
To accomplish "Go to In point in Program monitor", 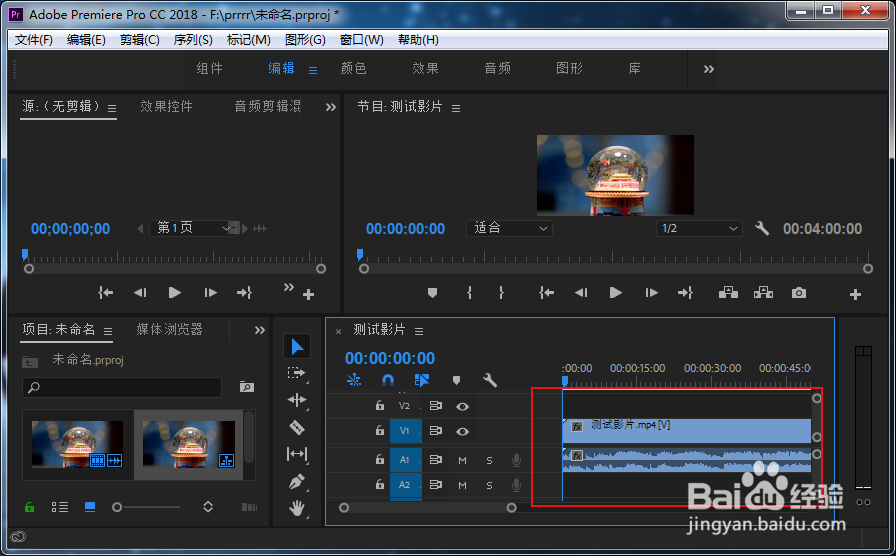I will pyautogui.click(x=546, y=293).
